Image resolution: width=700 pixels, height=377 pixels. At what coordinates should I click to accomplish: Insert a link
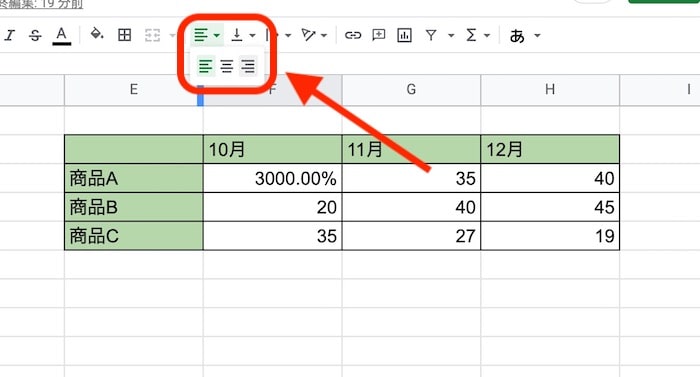click(353, 35)
